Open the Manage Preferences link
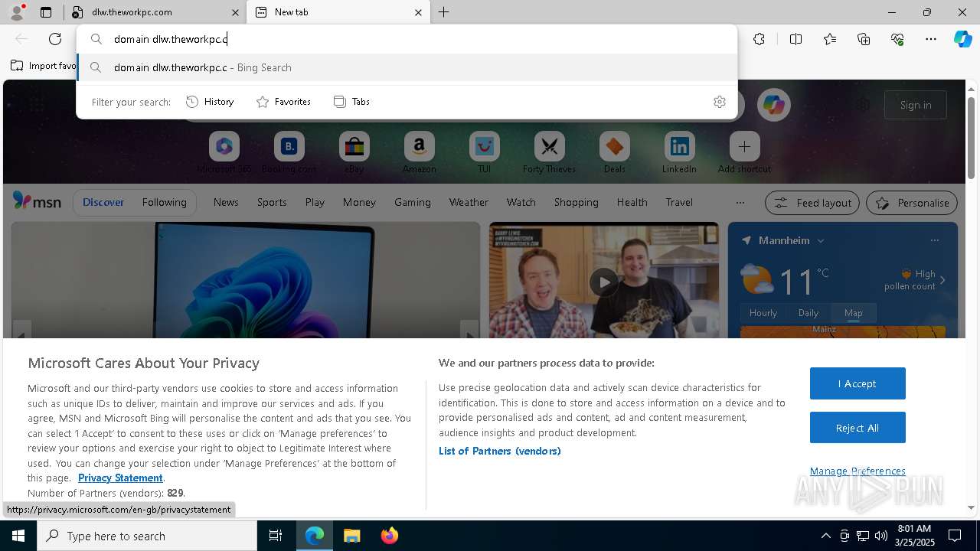 pyautogui.click(x=857, y=471)
